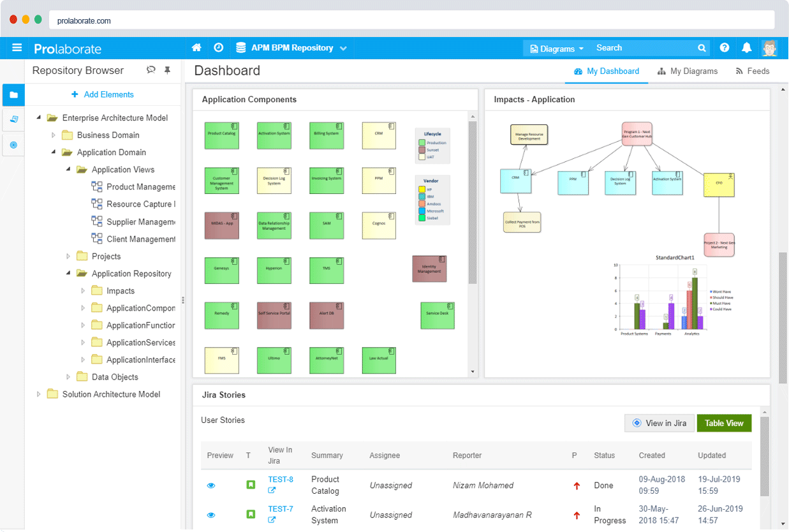Expand the Solution Architecture Model node
Viewport: 789px width, 532px height.
(39, 394)
